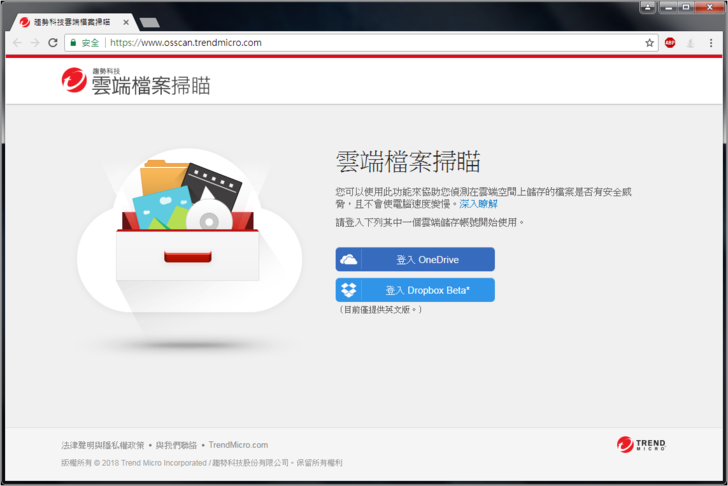Open a new browser tab

click(x=150, y=22)
